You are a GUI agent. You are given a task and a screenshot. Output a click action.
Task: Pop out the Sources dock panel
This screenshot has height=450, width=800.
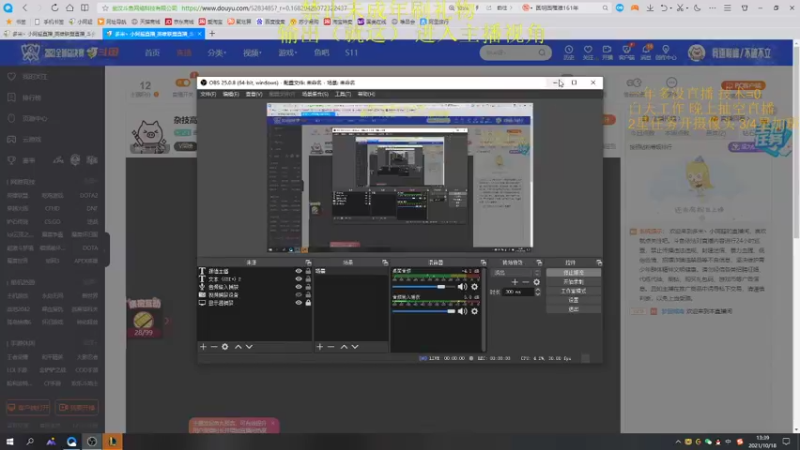[308, 262]
